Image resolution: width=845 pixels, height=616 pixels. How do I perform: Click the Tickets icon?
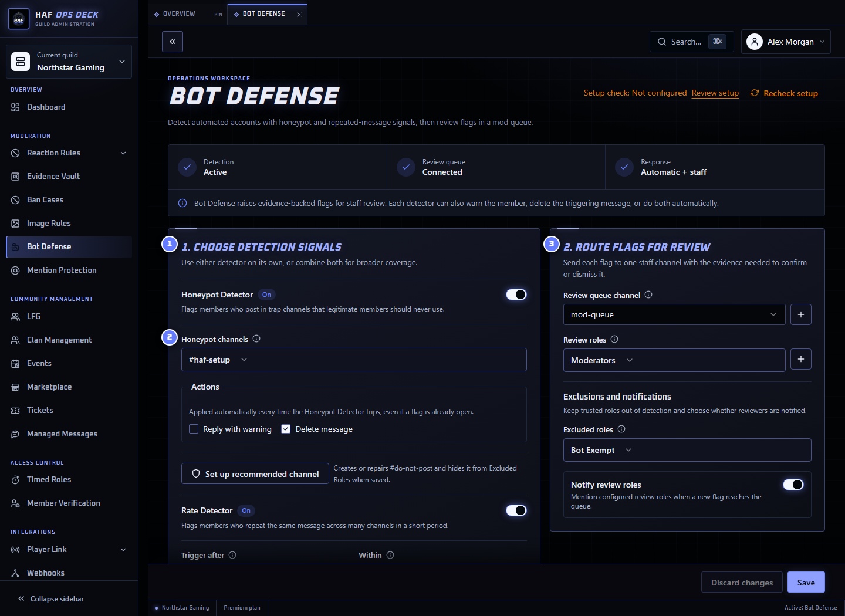(15, 410)
